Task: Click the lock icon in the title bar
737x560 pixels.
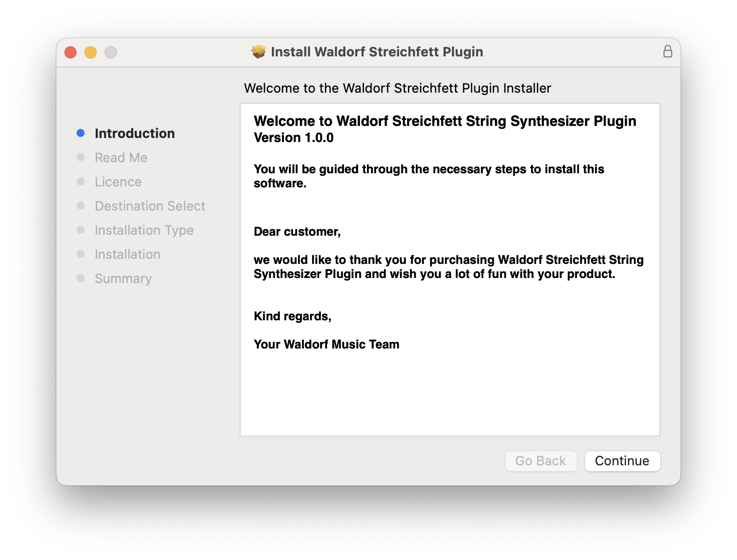Action: click(x=668, y=51)
